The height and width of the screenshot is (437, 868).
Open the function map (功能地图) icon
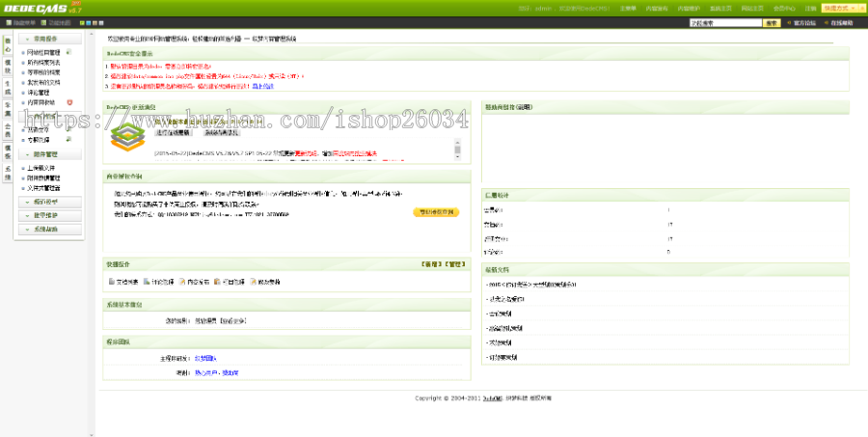[43, 23]
